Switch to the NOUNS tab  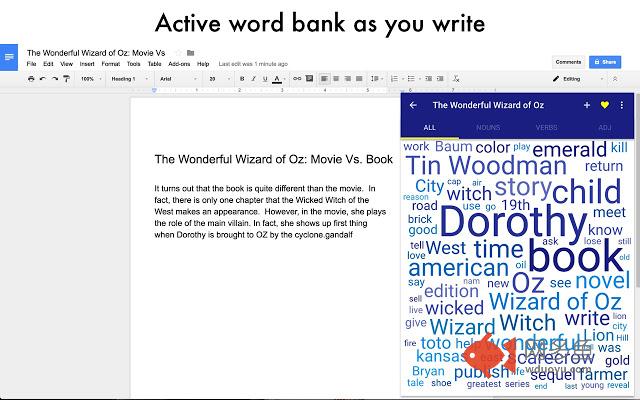(x=488, y=128)
